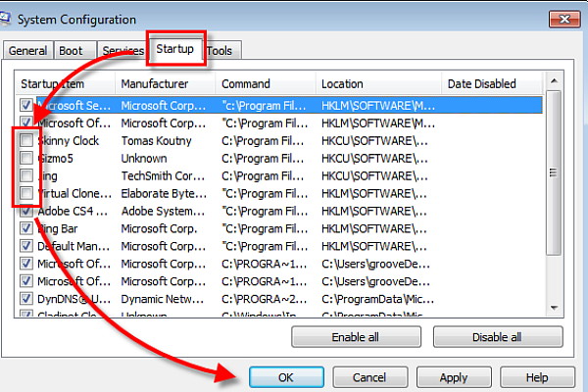This screenshot has height=392, width=588.
Task: Click the Disable all button
Action: [498, 337]
